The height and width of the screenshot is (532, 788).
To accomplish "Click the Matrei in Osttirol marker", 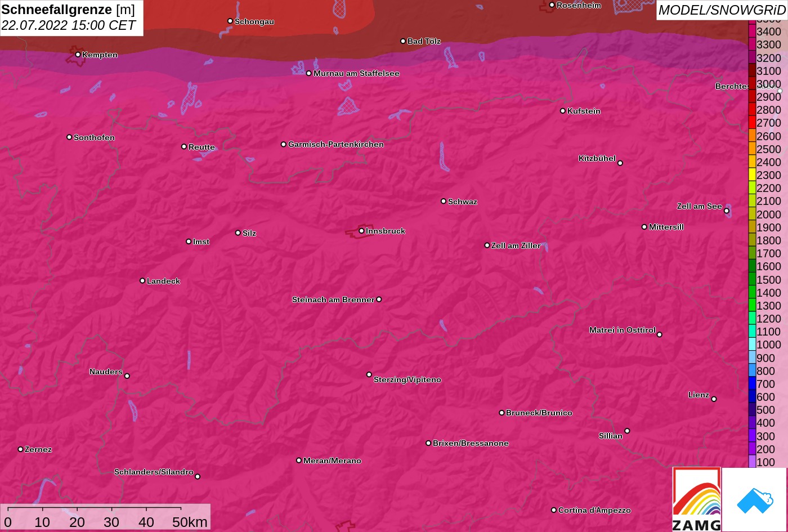I will point(660,334).
